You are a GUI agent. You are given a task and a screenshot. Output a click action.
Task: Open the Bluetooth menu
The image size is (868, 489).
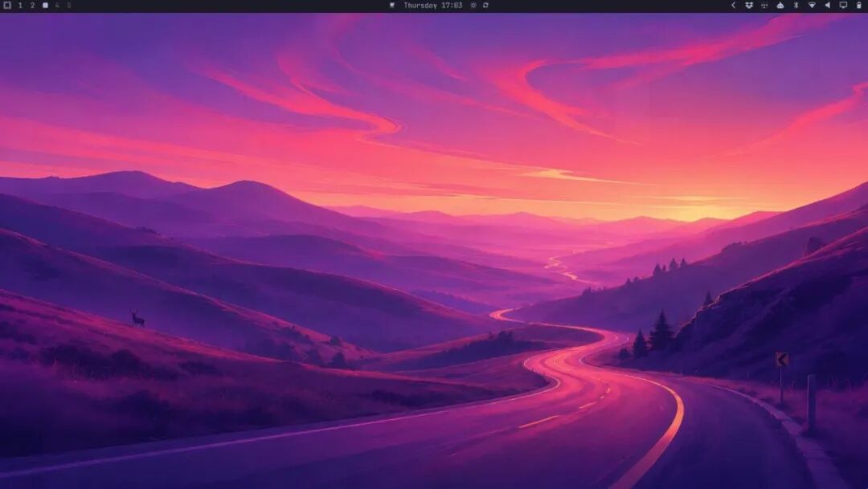click(796, 6)
